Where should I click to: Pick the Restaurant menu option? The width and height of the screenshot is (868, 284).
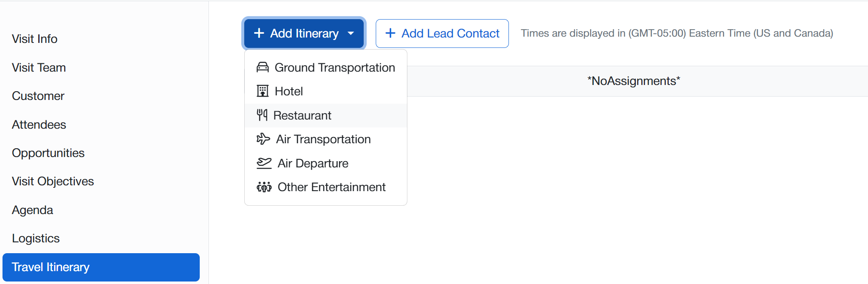click(302, 115)
